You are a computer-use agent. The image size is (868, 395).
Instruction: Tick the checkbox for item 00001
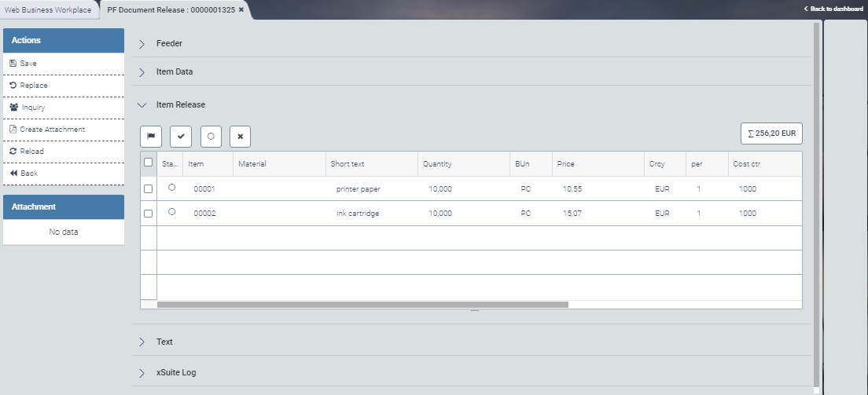click(x=148, y=189)
